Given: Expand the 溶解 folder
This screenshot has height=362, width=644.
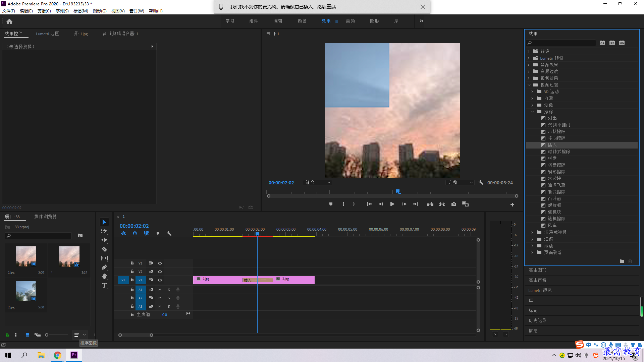Looking at the screenshot, I should tap(533, 239).
